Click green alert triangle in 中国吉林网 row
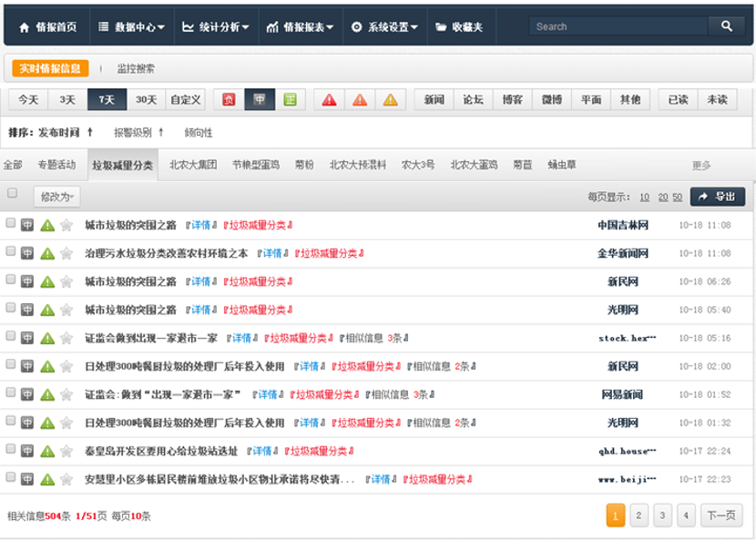The image size is (756, 541). pyautogui.click(x=47, y=225)
